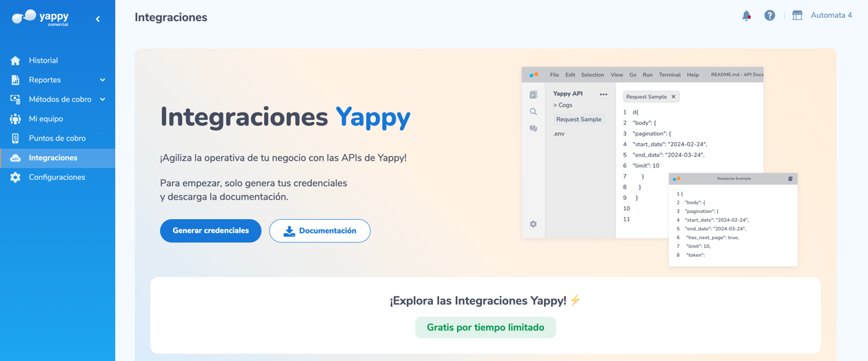Click the download icon in Documentación button
Screen dimensions: 868x361
pos(290,231)
